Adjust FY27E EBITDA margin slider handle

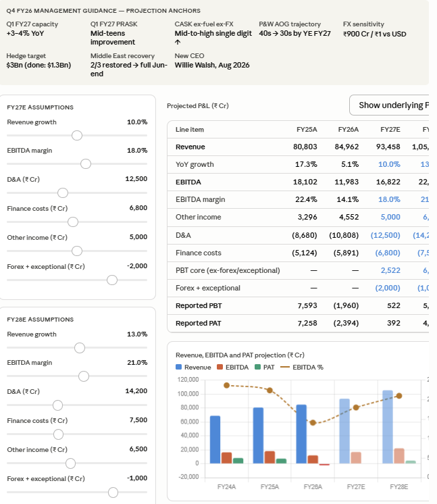tap(86, 163)
